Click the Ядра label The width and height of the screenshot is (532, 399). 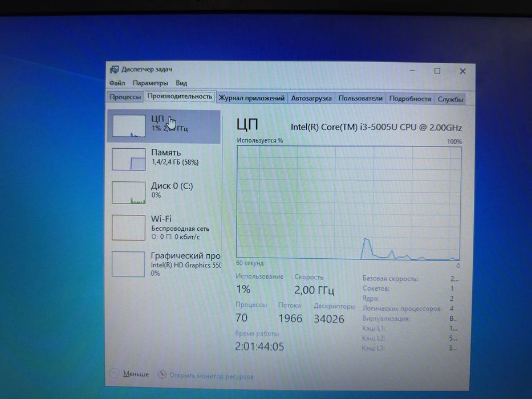[370, 299]
